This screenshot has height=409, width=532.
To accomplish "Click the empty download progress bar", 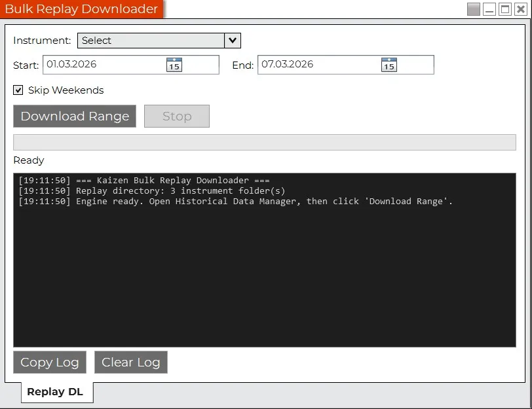I will [264, 143].
